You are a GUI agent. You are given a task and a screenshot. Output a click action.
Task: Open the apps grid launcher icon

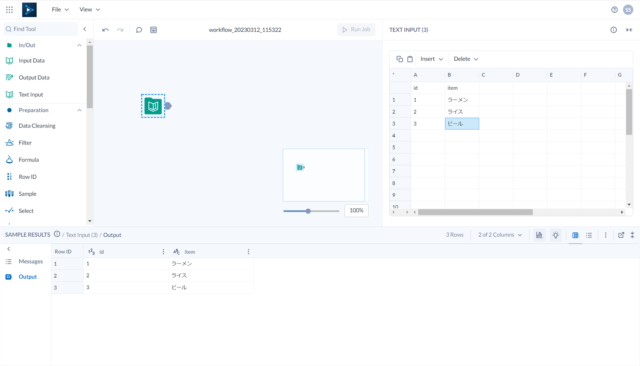point(9,9)
